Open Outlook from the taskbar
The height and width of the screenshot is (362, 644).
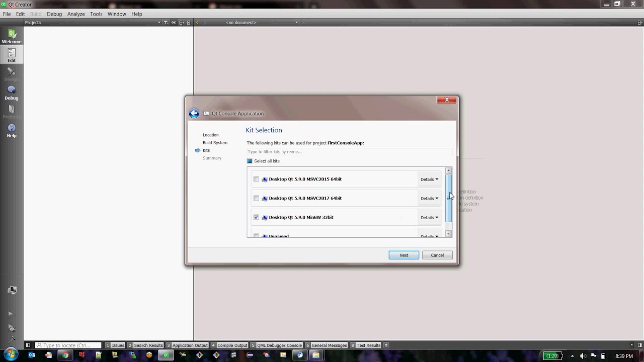[32, 355]
